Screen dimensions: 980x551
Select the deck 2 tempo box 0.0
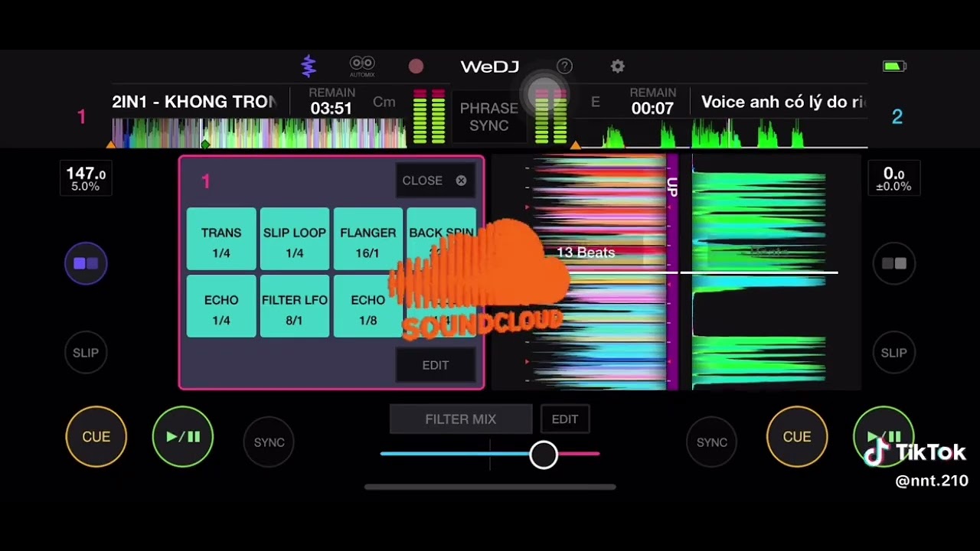(x=893, y=179)
